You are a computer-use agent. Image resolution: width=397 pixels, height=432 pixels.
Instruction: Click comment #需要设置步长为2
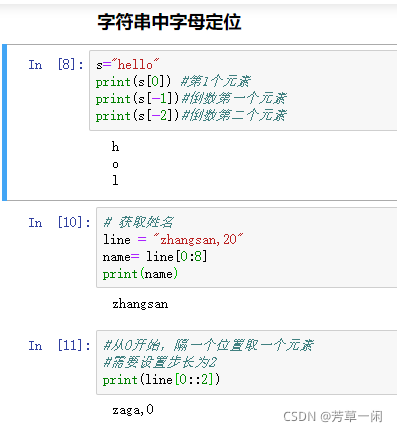[160, 362]
